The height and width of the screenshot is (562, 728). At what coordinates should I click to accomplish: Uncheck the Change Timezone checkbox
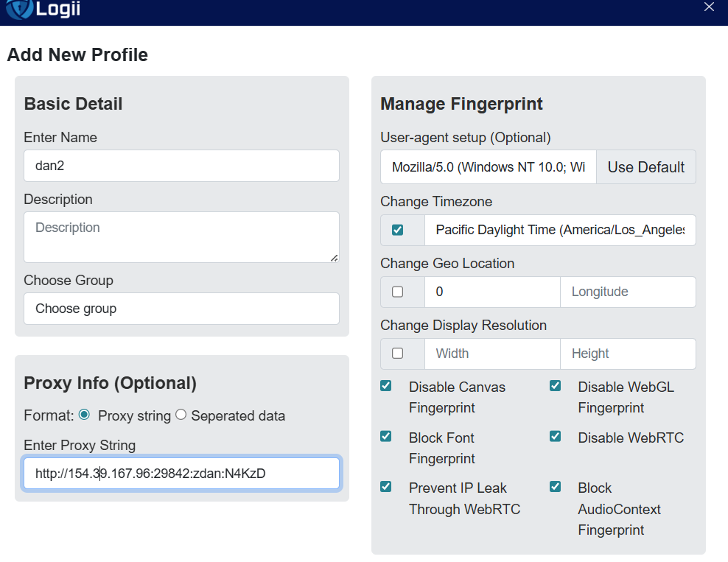tap(398, 230)
